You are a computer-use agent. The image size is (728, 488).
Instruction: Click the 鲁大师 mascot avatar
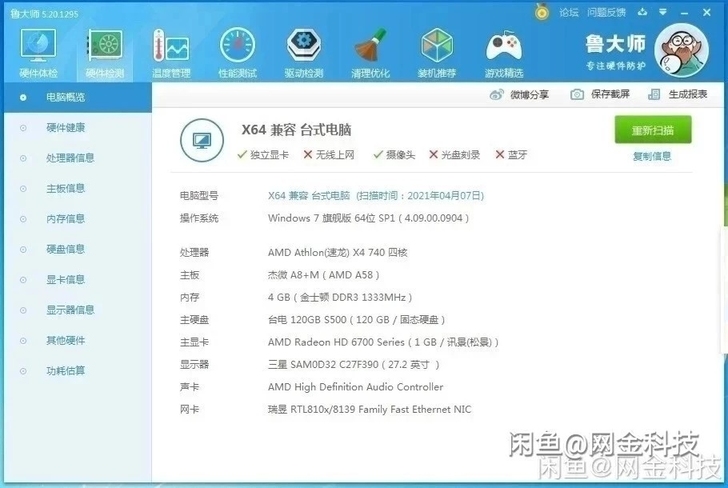[x=682, y=50]
